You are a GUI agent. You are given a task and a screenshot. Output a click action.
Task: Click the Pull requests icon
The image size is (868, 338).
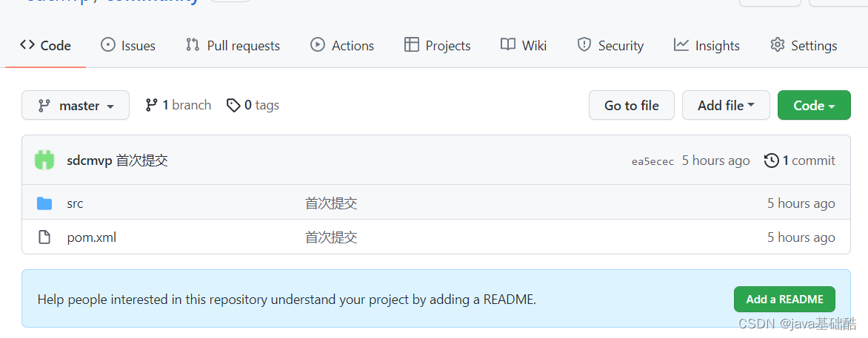[193, 45]
